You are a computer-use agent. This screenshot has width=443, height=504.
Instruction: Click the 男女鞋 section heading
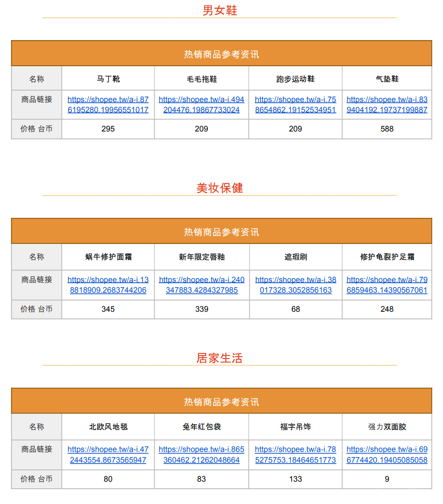click(219, 10)
